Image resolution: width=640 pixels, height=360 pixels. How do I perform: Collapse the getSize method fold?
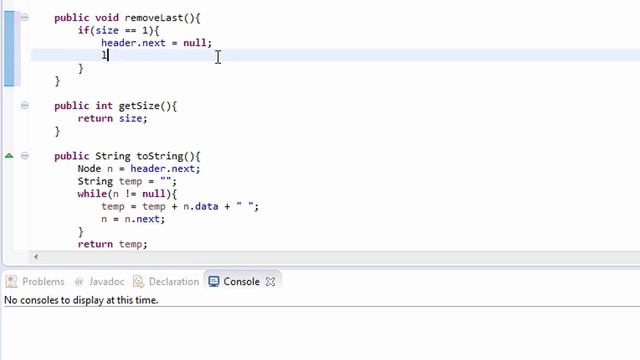click(24, 105)
